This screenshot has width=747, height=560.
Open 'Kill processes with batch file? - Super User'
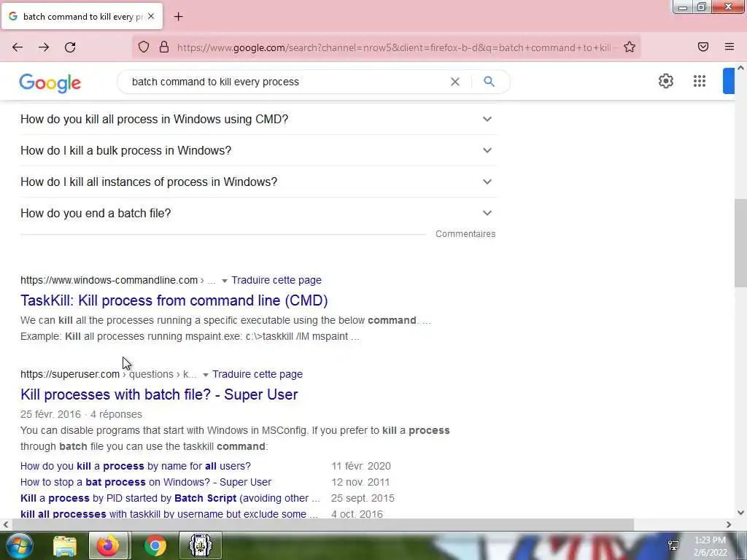pos(159,394)
